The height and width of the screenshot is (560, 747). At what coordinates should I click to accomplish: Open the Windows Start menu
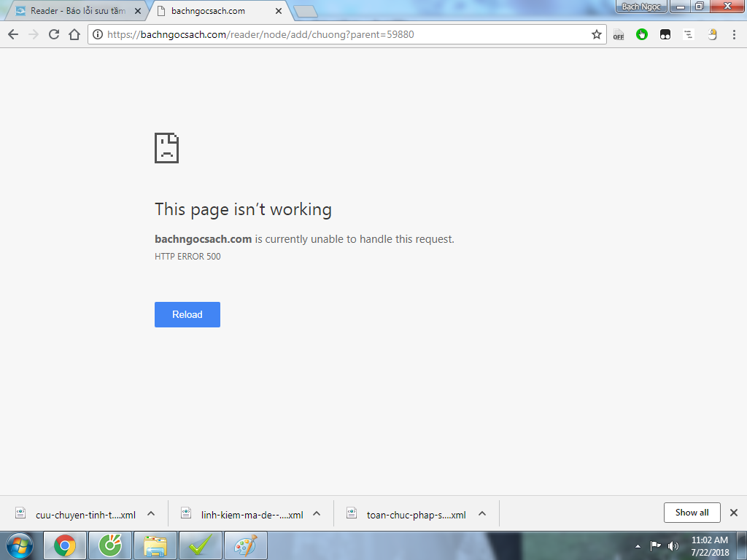click(20, 545)
